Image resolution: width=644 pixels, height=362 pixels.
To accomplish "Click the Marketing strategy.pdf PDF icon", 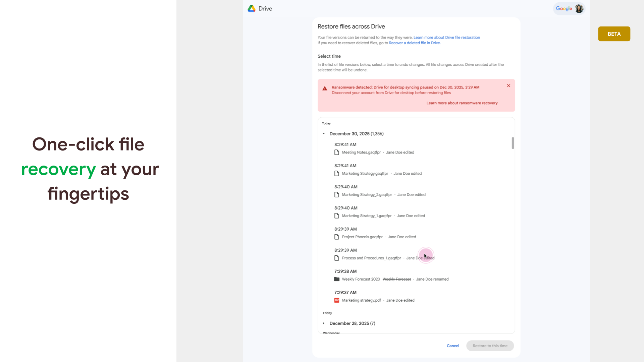I will point(336,300).
